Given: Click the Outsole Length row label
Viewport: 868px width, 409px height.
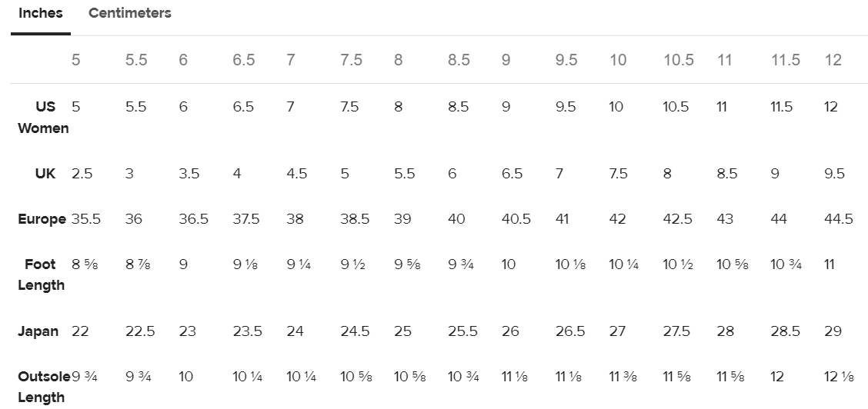Looking at the screenshot, I should 43,387.
